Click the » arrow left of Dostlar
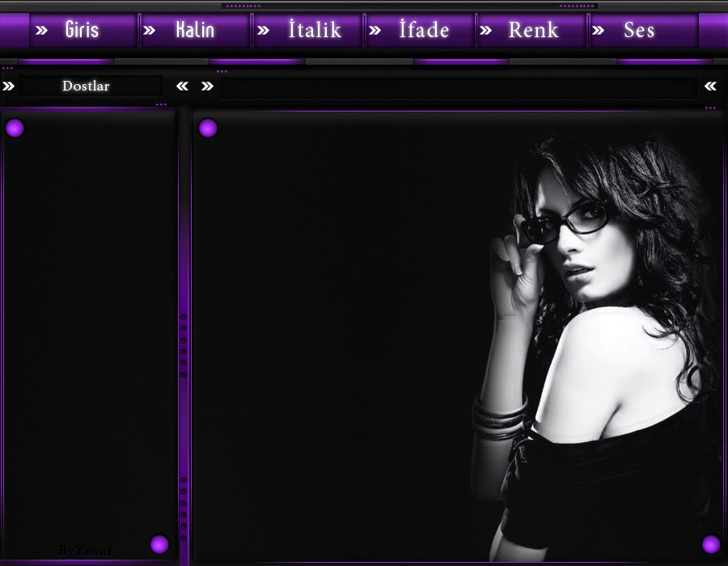The height and width of the screenshot is (566, 728). [8, 87]
